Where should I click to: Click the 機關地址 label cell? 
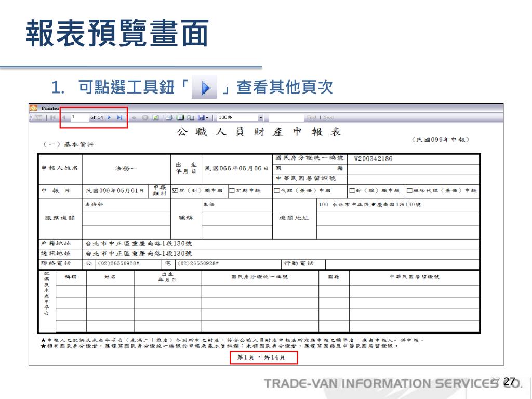point(294,218)
